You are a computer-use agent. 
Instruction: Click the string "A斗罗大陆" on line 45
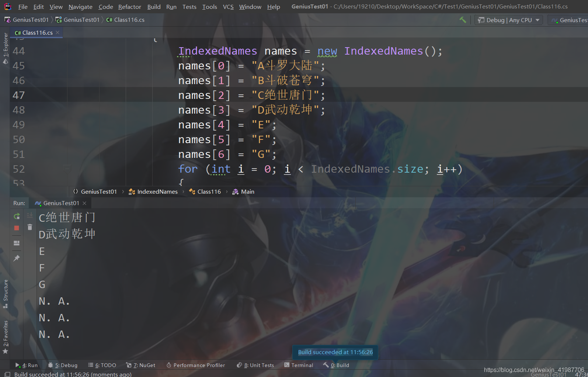(x=285, y=66)
